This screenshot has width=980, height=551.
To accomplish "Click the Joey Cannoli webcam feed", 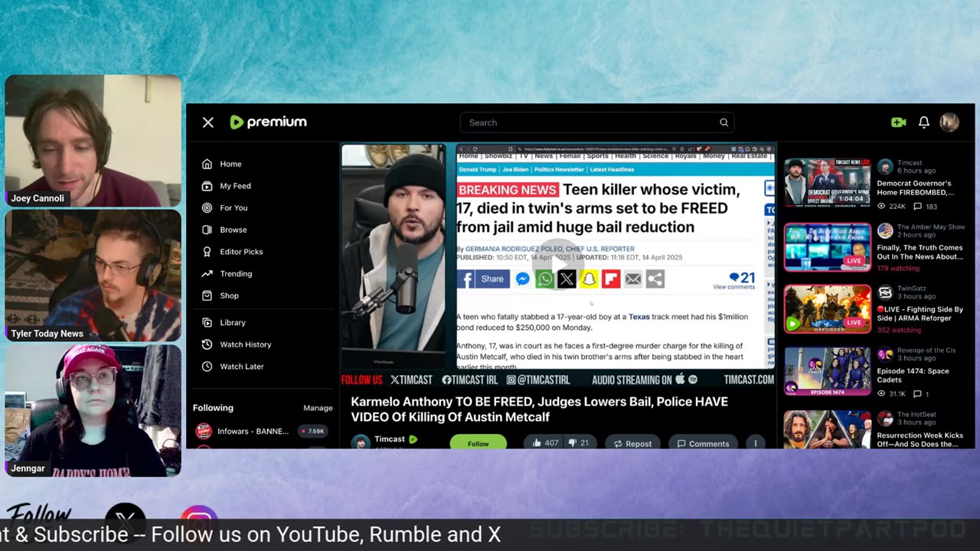I will click(x=93, y=141).
